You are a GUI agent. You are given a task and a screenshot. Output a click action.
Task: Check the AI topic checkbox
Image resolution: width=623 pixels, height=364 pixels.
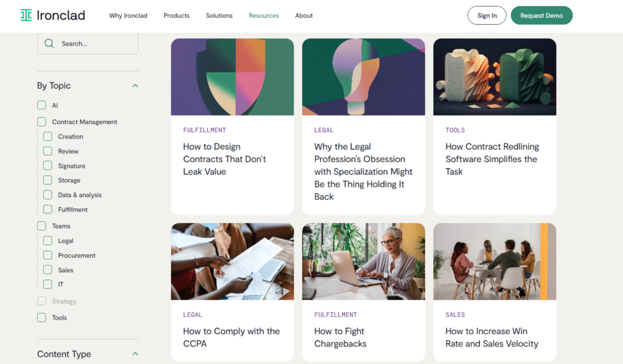click(x=41, y=105)
